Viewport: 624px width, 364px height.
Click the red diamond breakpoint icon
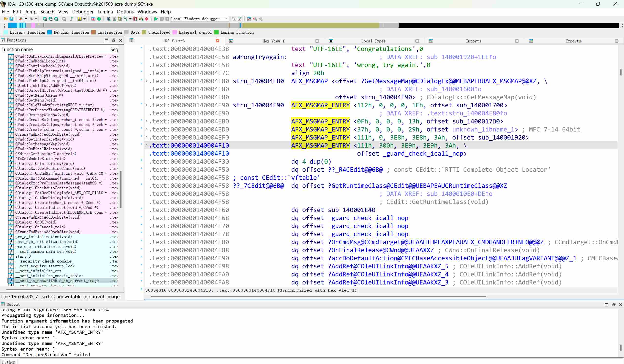tap(147, 19)
